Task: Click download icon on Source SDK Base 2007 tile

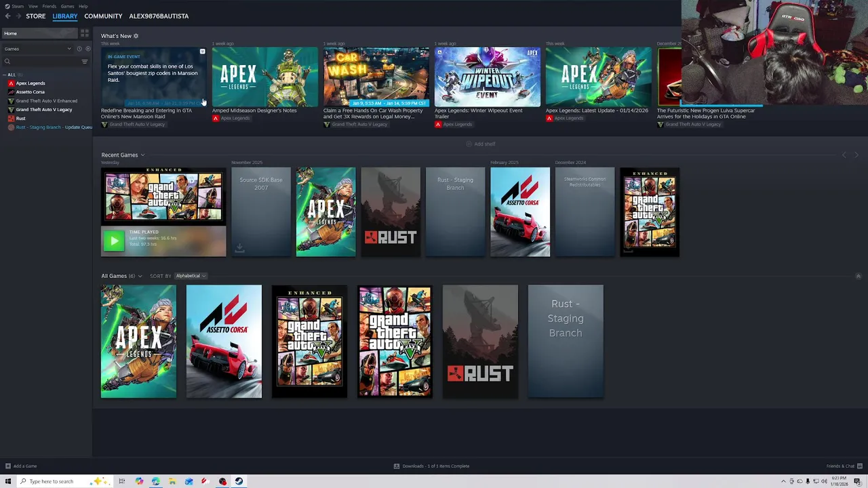Action: coord(239,249)
